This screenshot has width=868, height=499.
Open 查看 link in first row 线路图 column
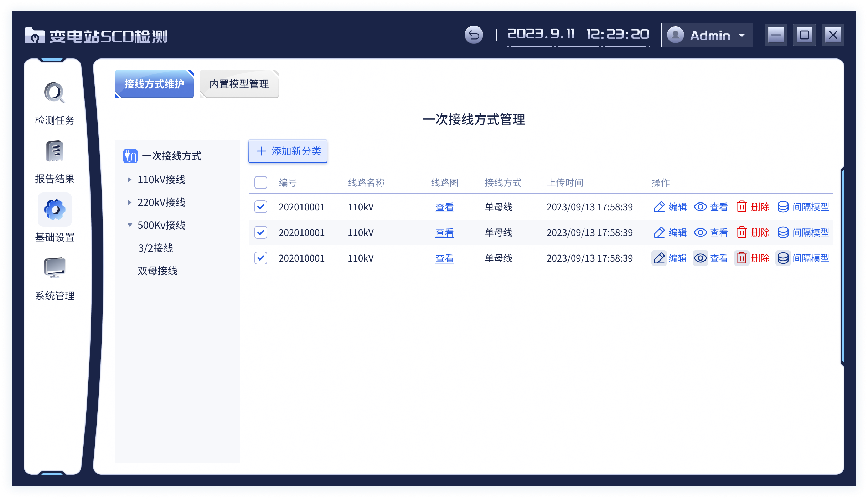pyautogui.click(x=444, y=207)
